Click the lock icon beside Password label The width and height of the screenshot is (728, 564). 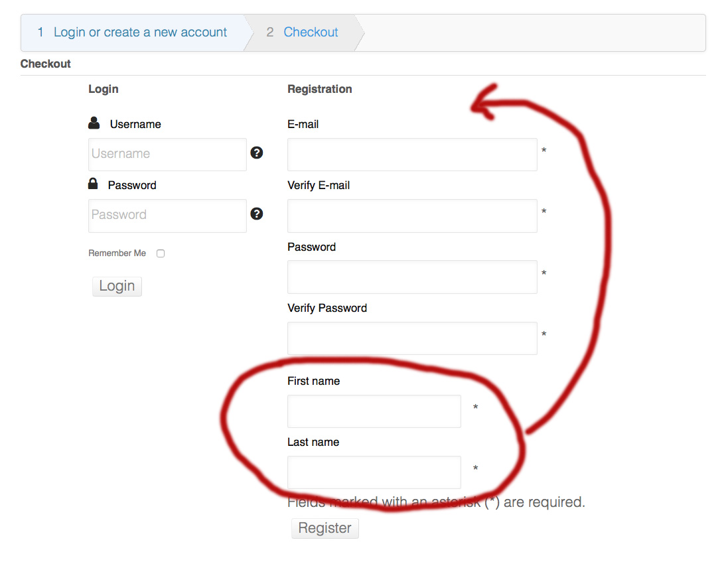[94, 184]
